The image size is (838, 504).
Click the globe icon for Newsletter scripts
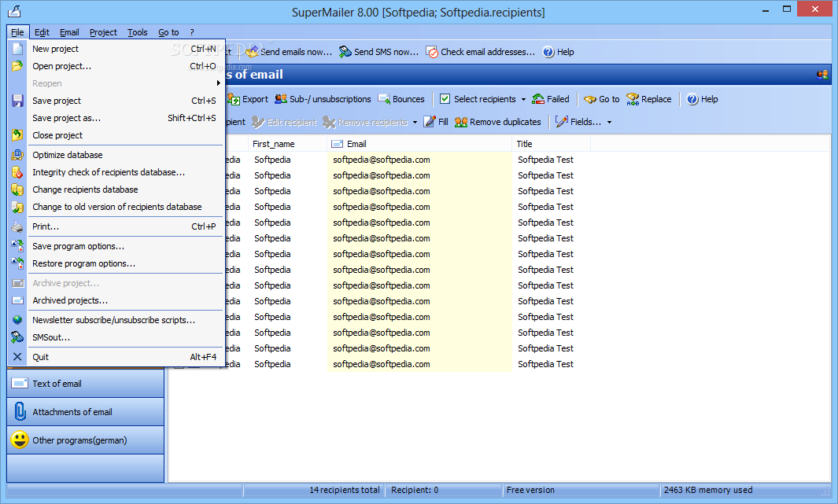(x=17, y=320)
